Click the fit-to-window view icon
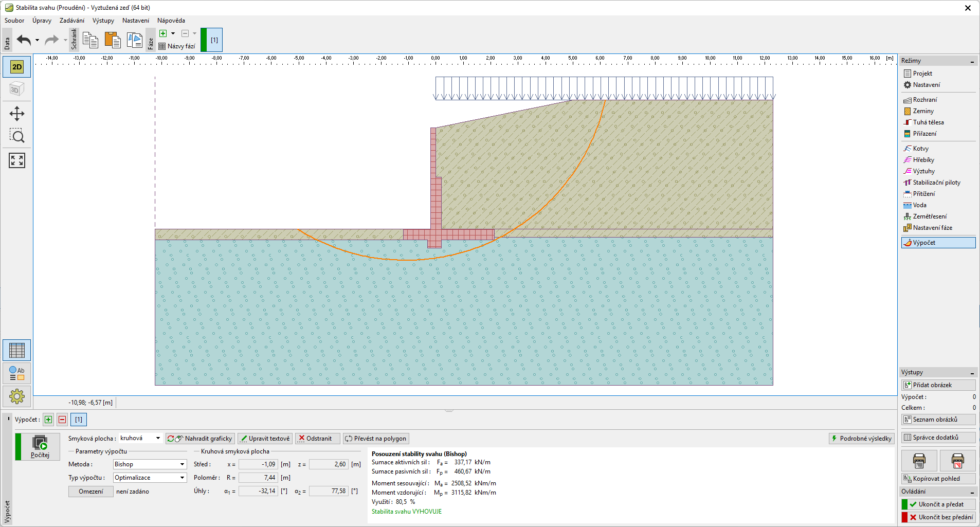Viewport: 980px width, 527px height. point(16,160)
